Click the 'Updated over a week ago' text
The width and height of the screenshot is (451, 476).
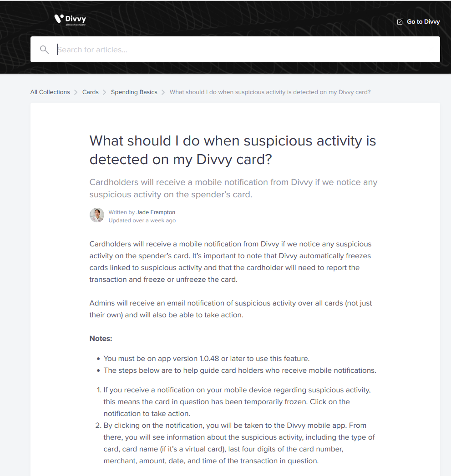[x=142, y=220]
